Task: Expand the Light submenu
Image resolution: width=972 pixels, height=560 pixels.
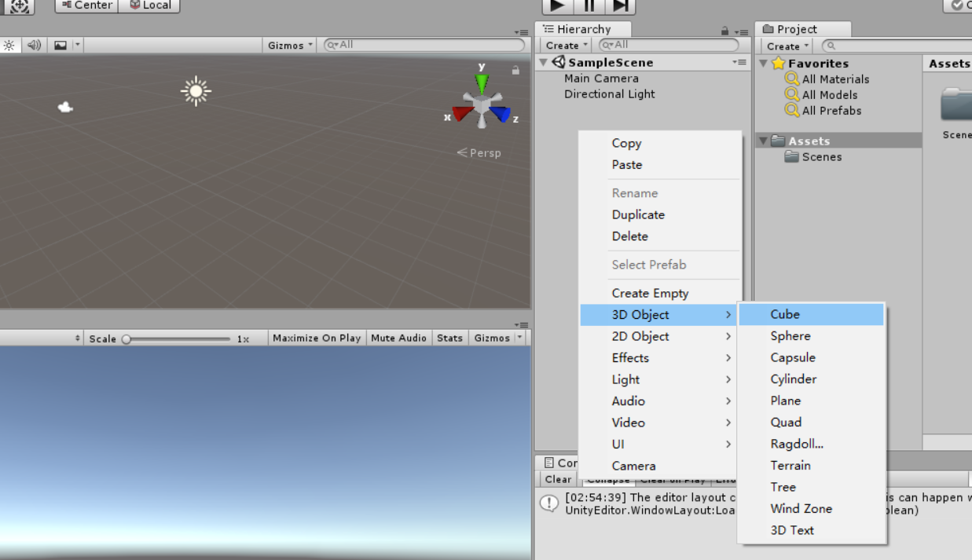Action: (x=660, y=379)
